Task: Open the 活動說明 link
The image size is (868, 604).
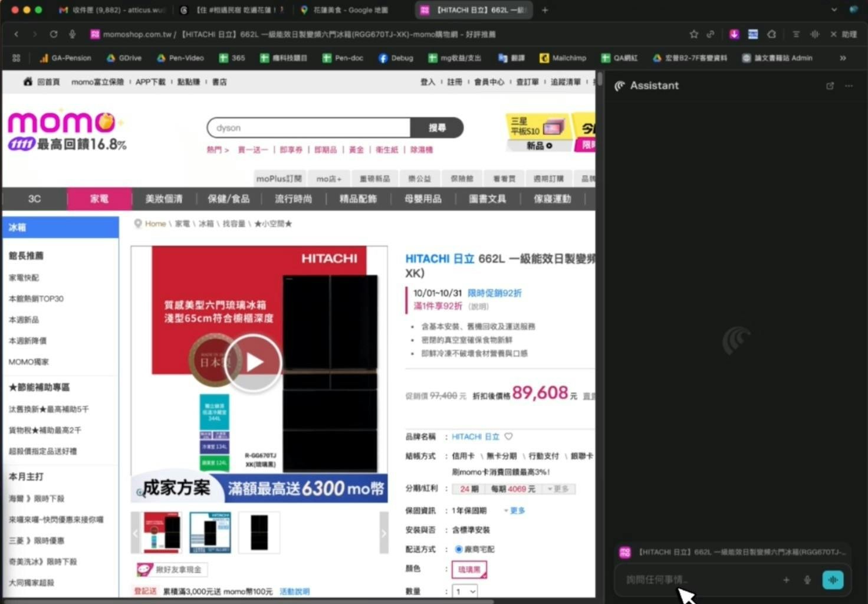Action: pos(294,591)
